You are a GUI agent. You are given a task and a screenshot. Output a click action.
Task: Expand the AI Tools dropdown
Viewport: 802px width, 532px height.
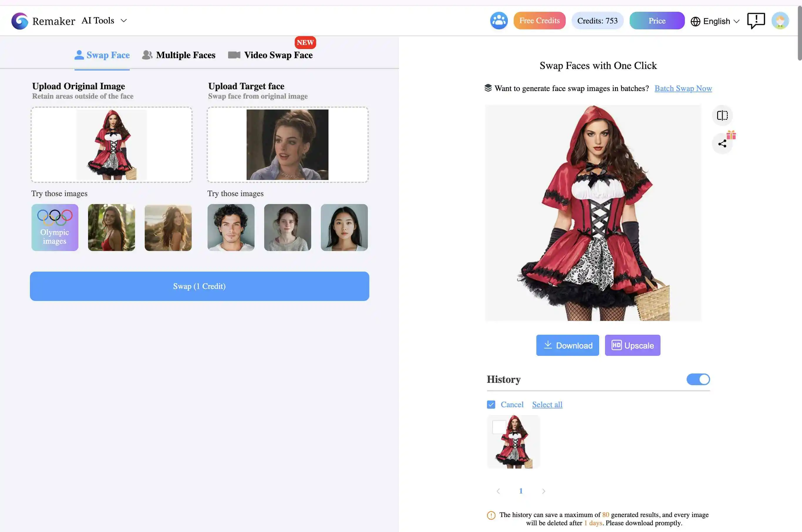104,21
